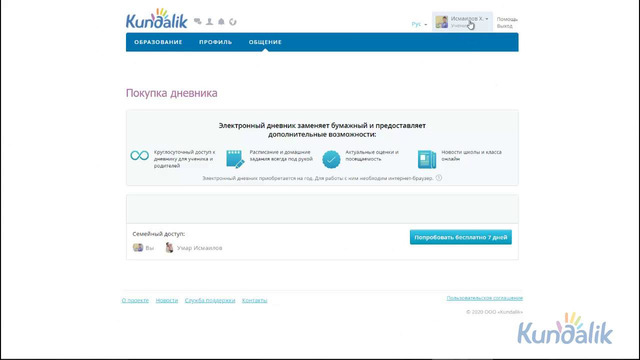The height and width of the screenshot is (360, 640).
Task: Open the Помощь help link
Action: (507, 19)
